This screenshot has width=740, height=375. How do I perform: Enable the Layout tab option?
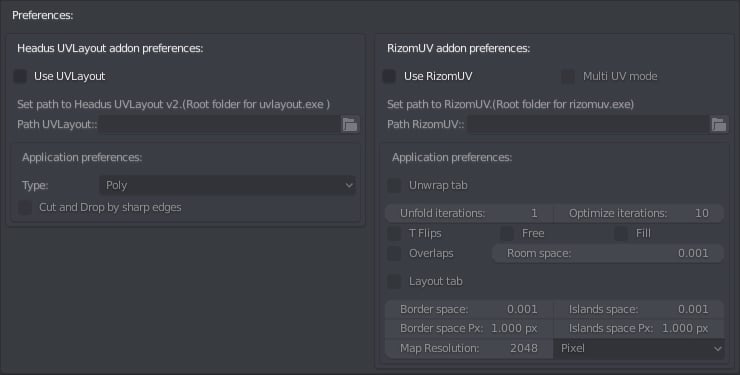click(394, 282)
